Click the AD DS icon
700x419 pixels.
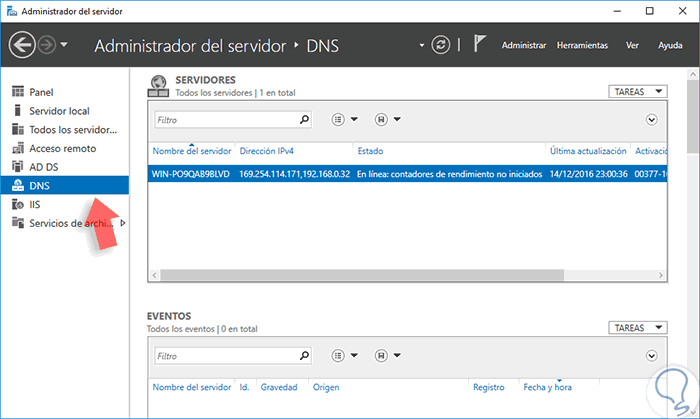tap(18, 166)
